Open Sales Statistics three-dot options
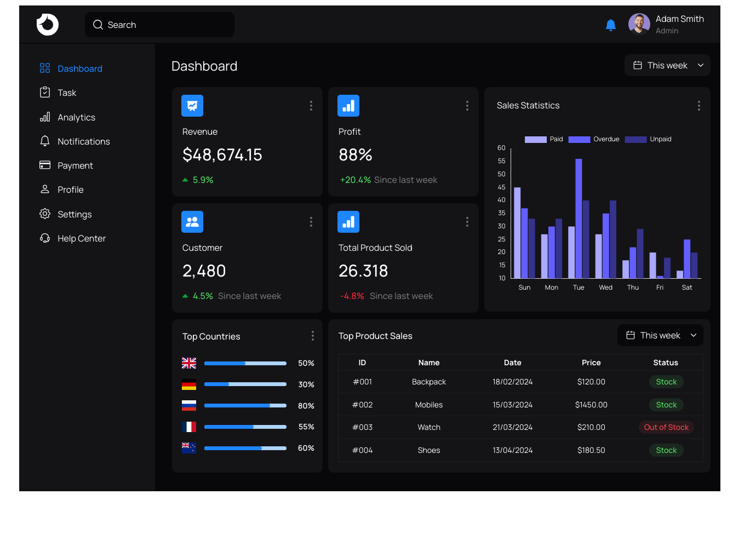The height and width of the screenshot is (546, 756). [x=698, y=106]
